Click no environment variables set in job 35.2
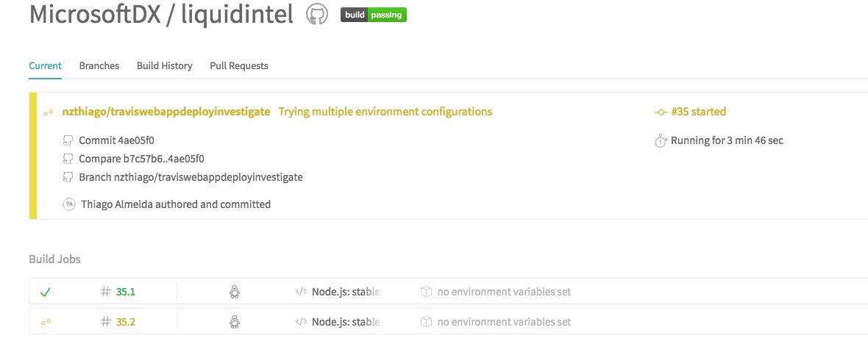The width and height of the screenshot is (868, 352). (504, 322)
